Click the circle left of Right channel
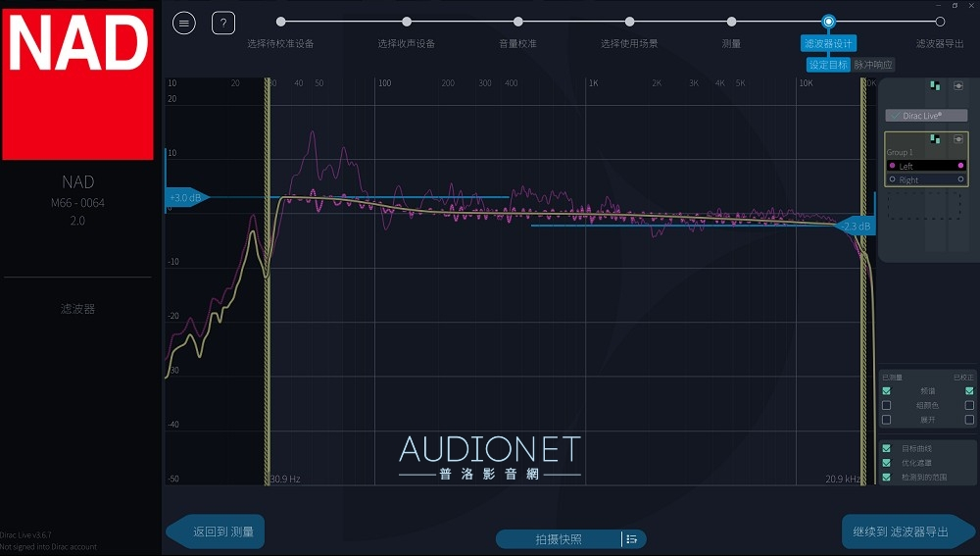980x556 pixels. point(893,179)
